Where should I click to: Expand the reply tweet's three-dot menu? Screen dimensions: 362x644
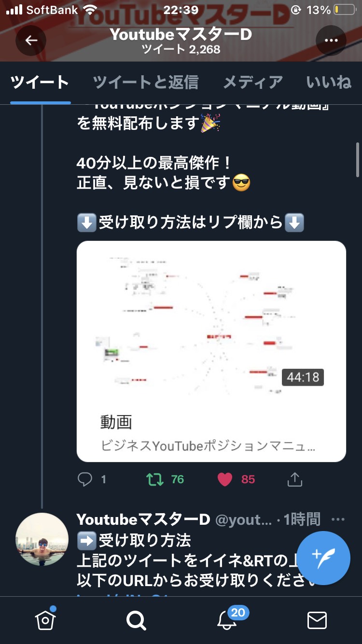pos(338,519)
